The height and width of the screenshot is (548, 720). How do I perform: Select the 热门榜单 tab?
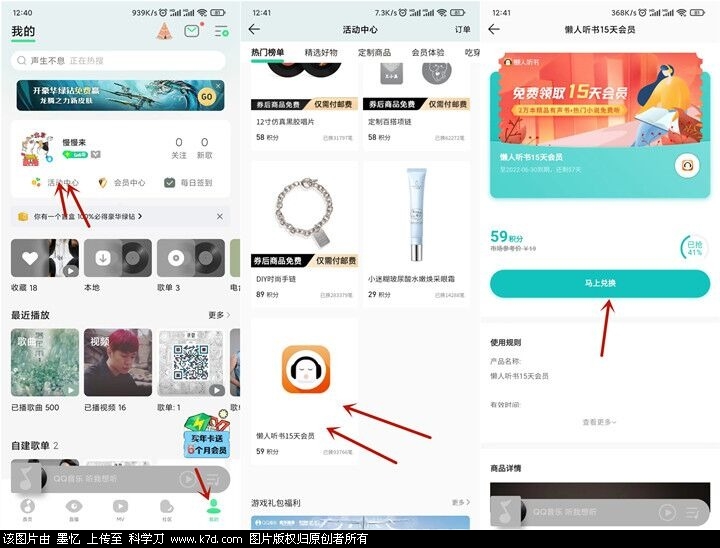point(267,52)
